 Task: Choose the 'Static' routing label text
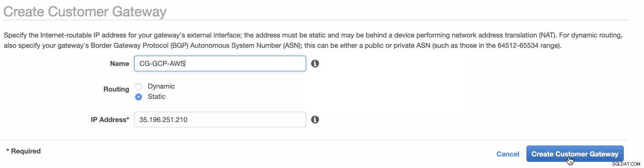156,97
